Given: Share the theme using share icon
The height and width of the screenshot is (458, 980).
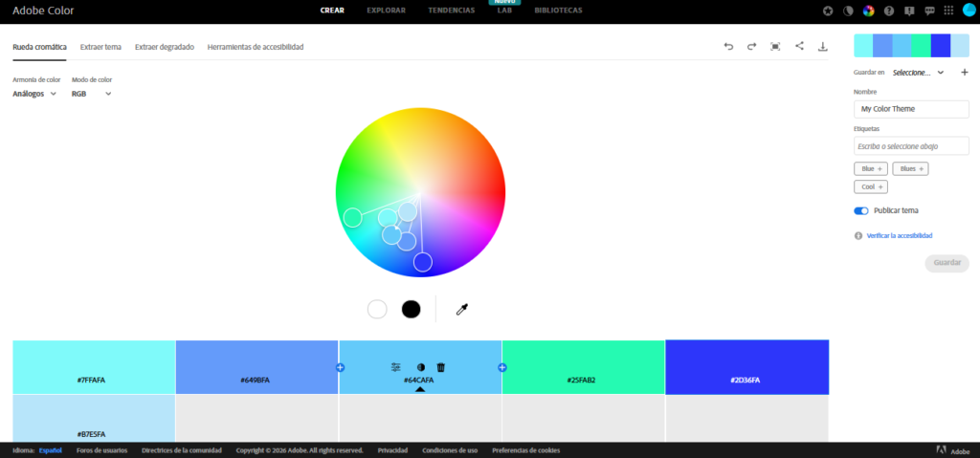Looking at the screenshot, I should click(799, 46).
